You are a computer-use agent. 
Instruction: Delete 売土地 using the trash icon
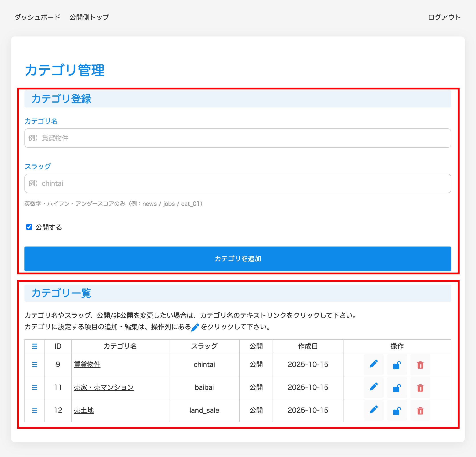pos(420,410)
